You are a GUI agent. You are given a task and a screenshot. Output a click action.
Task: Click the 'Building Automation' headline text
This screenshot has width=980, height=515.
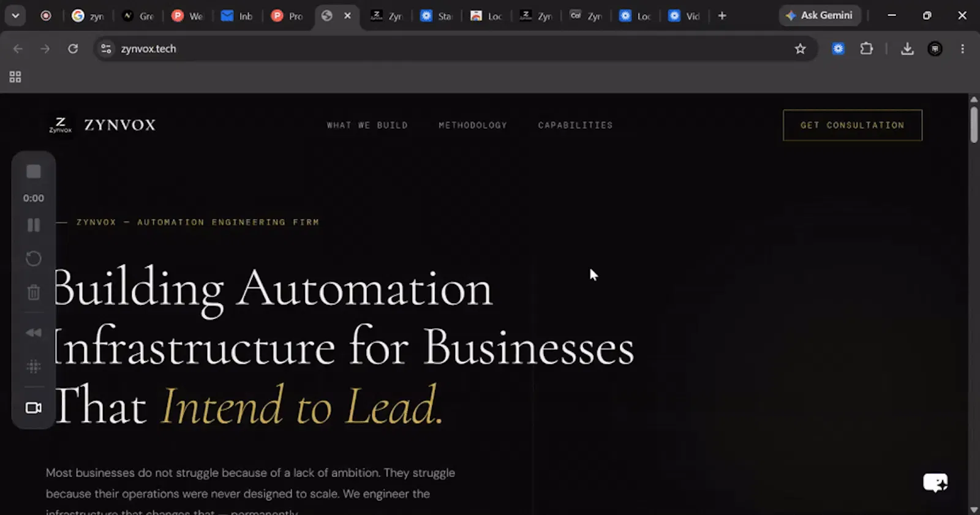pos(273,290)
